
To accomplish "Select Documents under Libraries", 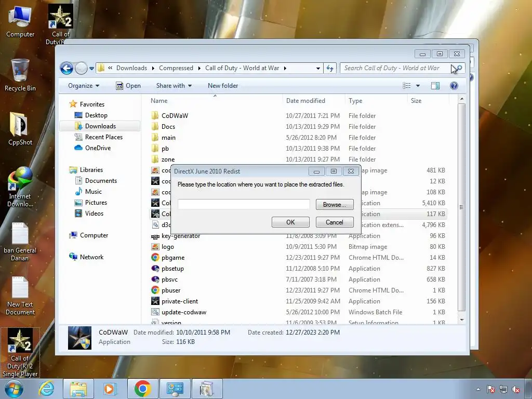I will 101,181.
